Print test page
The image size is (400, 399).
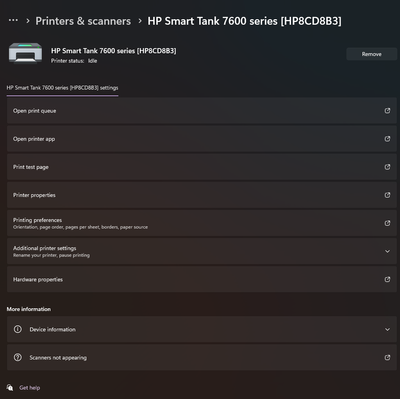coord(202,167)
